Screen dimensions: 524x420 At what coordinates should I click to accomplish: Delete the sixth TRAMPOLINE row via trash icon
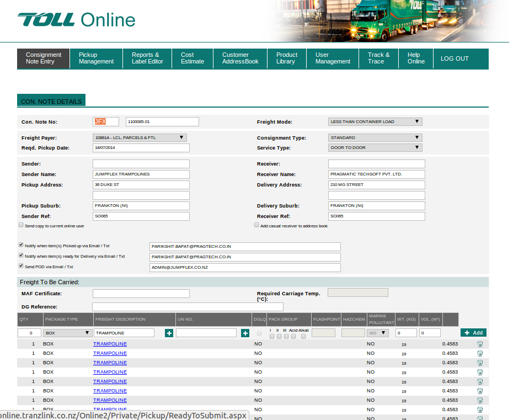[x=480, y=391]
